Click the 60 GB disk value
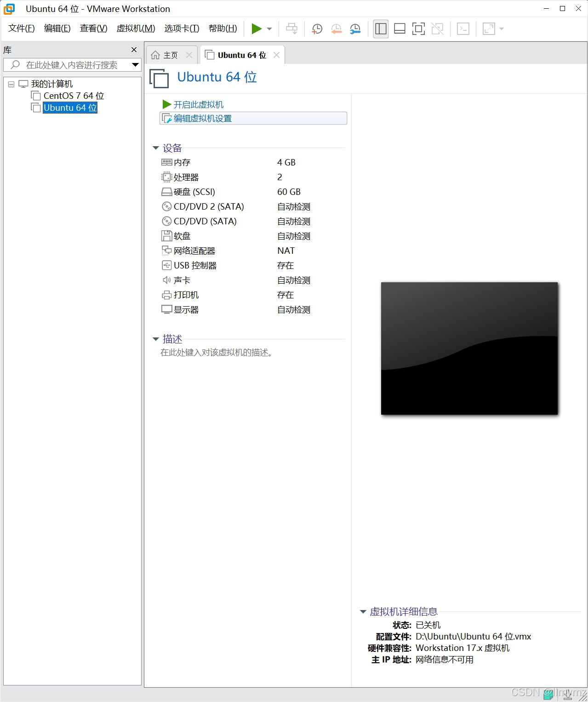 click(289, 192)
